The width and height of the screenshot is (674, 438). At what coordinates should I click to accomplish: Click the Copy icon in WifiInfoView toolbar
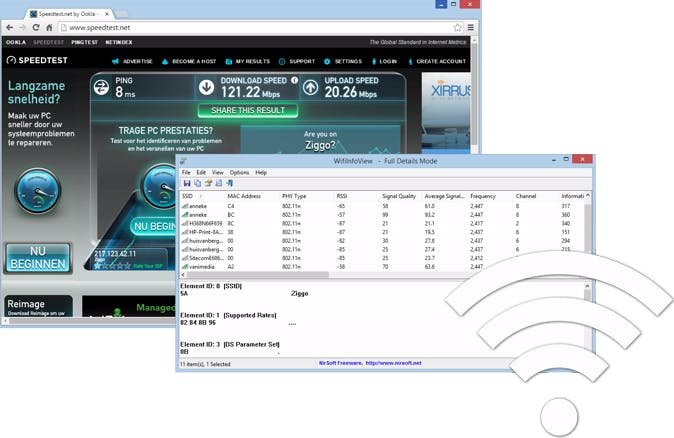click(197, 183)
